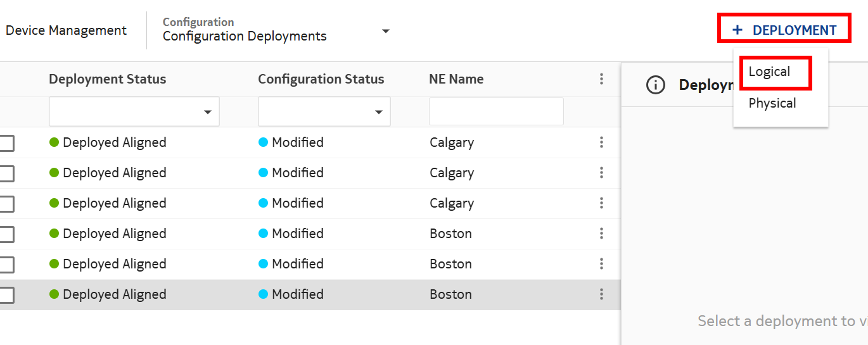Click the Device Management label
The width and height of the screenshot is (868, 345).
[x=66, y=30]
